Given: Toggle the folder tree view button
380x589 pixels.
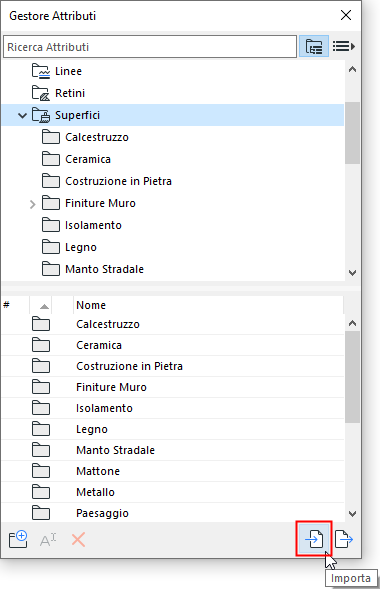Looking at the screenshot, I should click(314, 47).
